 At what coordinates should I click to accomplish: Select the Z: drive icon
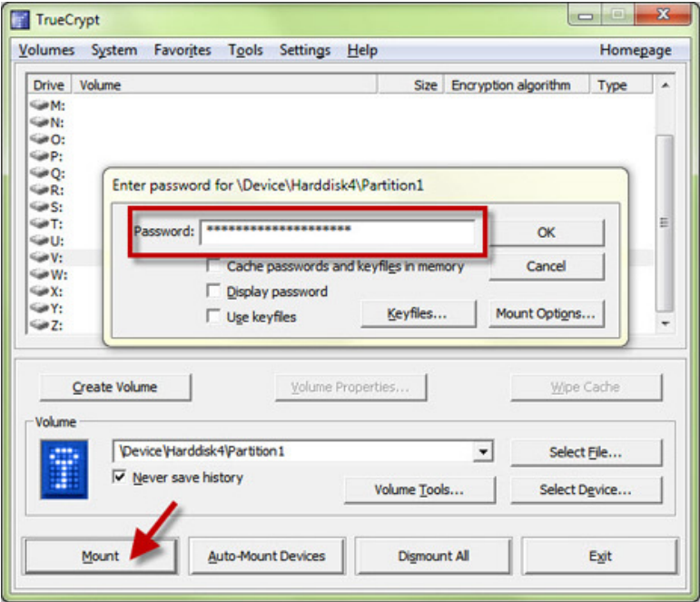tap(39, 325)
